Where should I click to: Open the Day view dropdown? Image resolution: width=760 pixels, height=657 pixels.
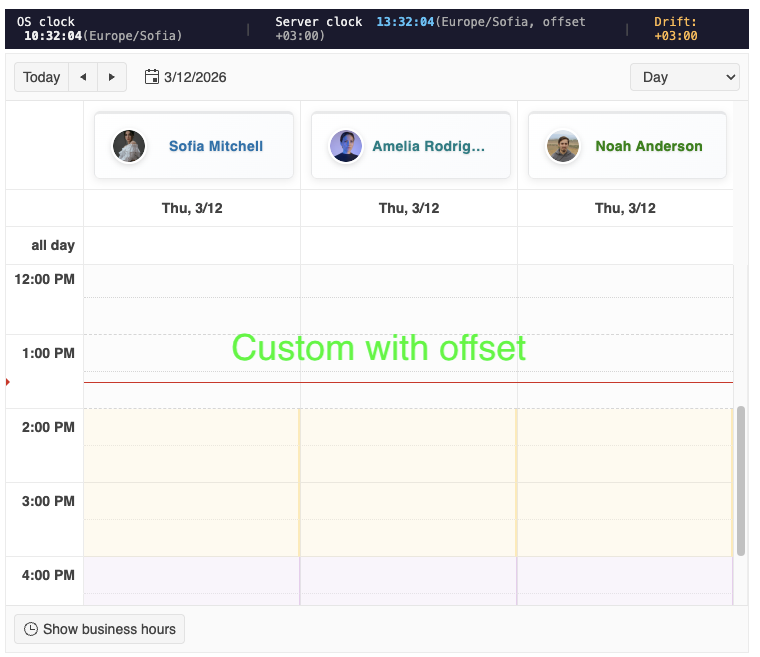(684, 77)
